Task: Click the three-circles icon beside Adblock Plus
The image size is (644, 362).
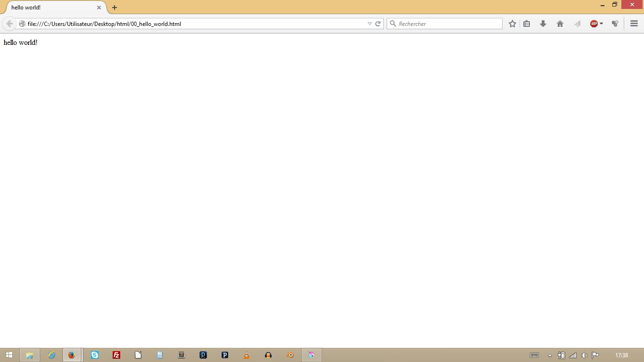Action: pos(615,24)
